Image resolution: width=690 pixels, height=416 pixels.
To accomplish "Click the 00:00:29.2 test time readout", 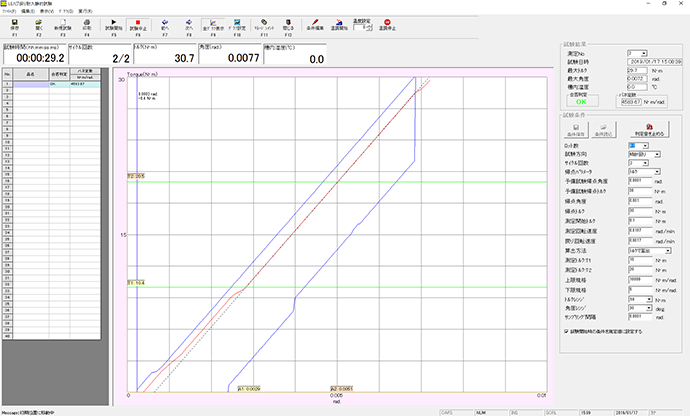I will [x=40, y=58].
